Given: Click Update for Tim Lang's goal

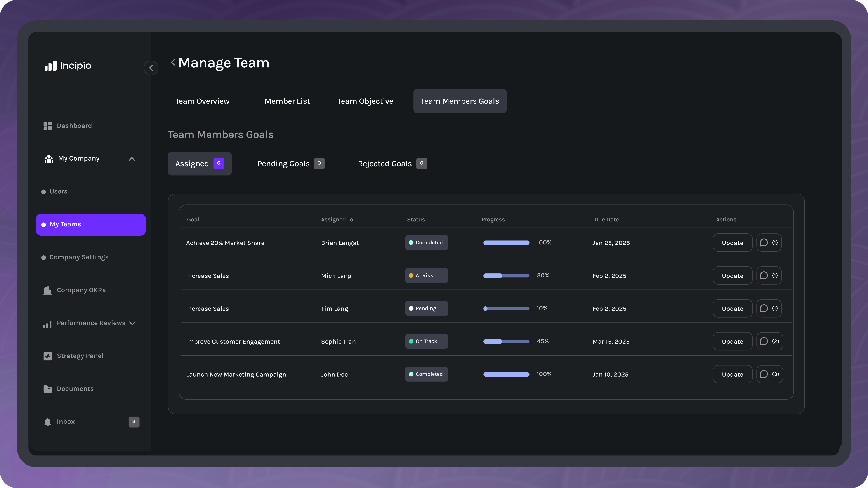Looking at the screenshot, I should coord(732,308).
